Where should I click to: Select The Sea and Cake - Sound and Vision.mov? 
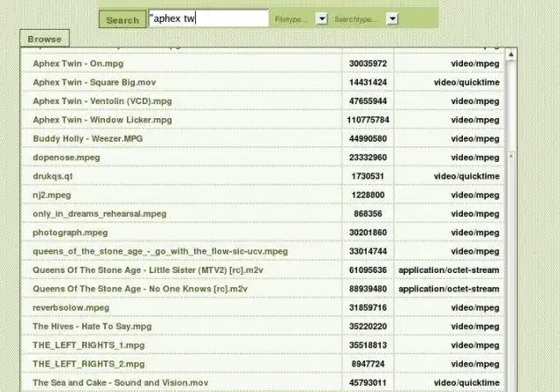(x=121, y=383)
